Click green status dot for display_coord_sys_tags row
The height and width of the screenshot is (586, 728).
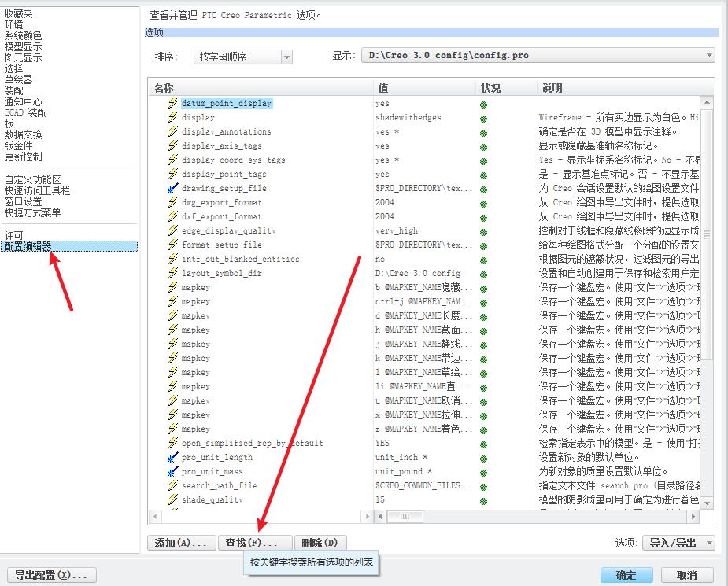coord(483,161)
